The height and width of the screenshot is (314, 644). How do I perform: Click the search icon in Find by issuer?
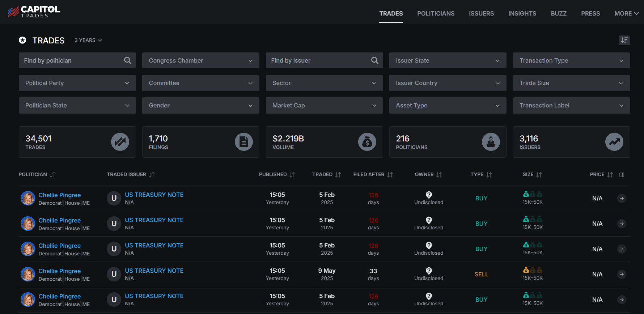[375, 60]
